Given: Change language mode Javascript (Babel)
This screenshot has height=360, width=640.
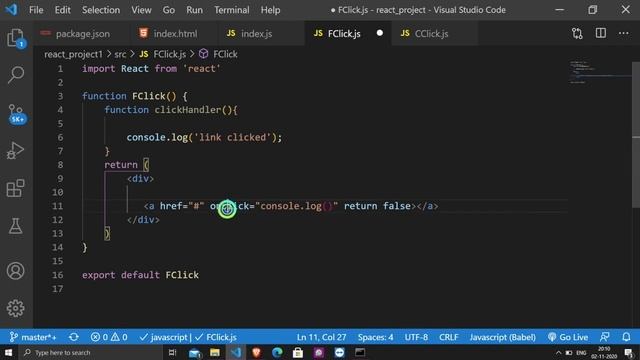Looking at the screenshot, I should pos(502,337).
